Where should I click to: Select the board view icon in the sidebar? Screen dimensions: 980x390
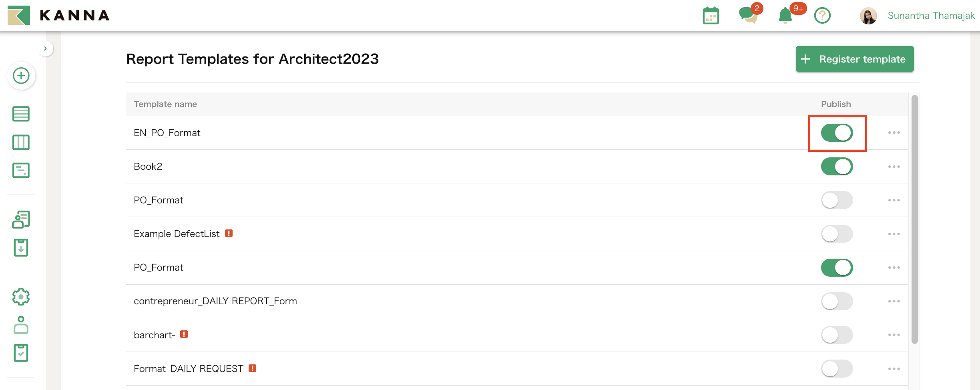tap(20, 142)
